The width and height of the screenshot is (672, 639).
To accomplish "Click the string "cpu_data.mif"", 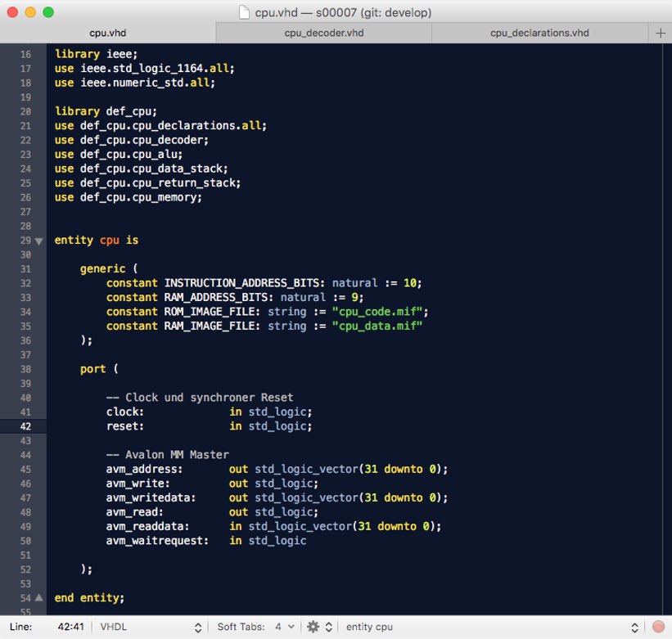I will (377, 326).
